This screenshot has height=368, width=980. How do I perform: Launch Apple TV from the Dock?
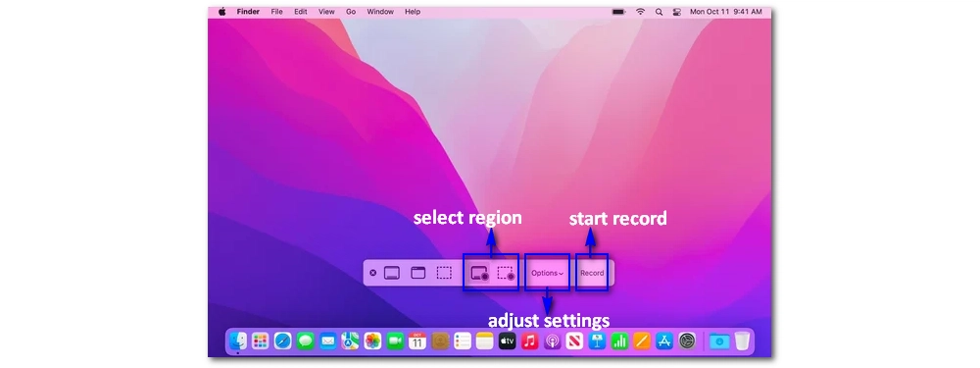tap(508, 342)
